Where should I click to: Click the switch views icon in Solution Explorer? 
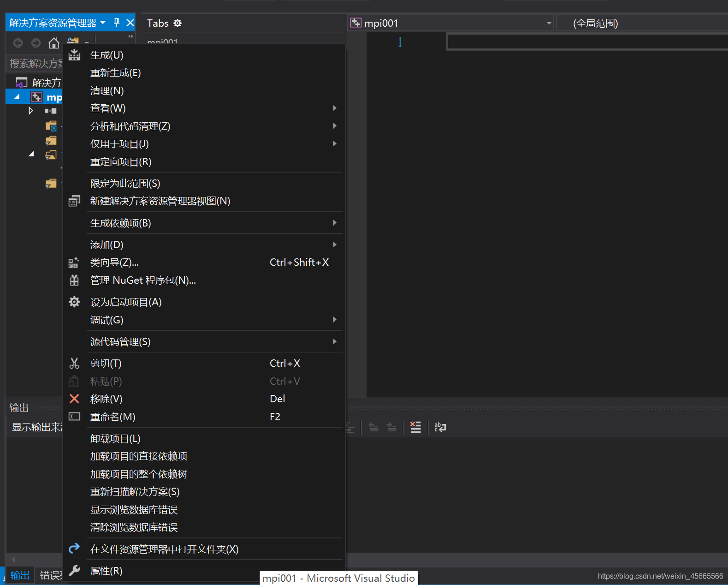tap(73, 42)
